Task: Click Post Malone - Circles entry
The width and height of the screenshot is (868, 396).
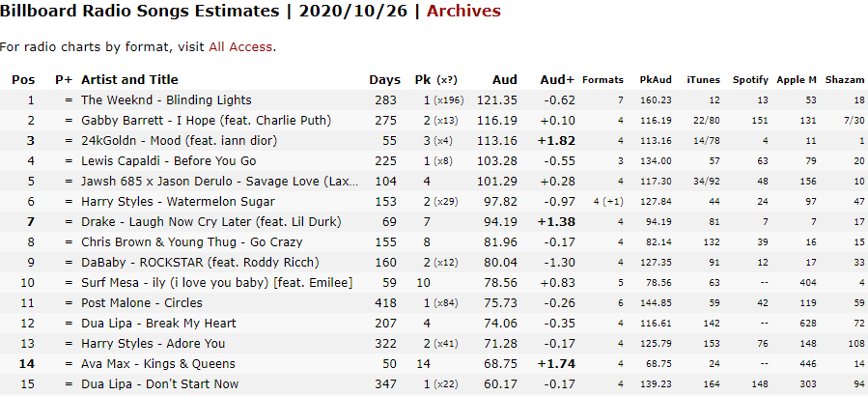Action: click(x=142, y=303)
